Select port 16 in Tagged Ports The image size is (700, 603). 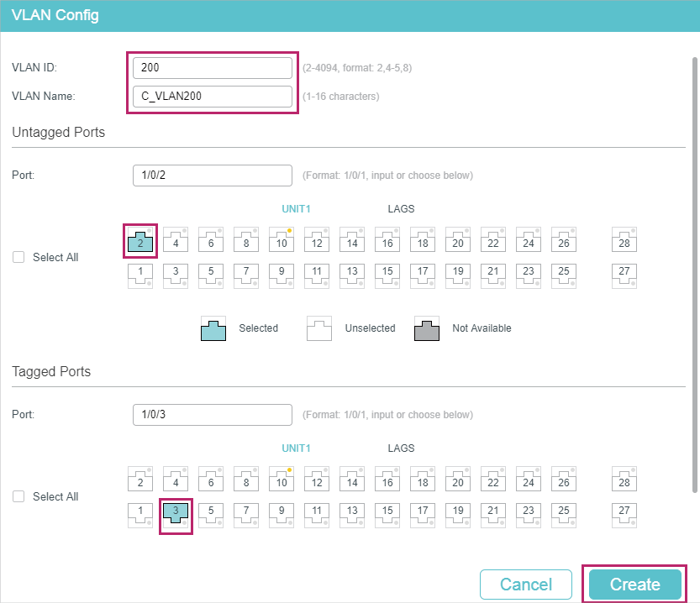(387, 479)
